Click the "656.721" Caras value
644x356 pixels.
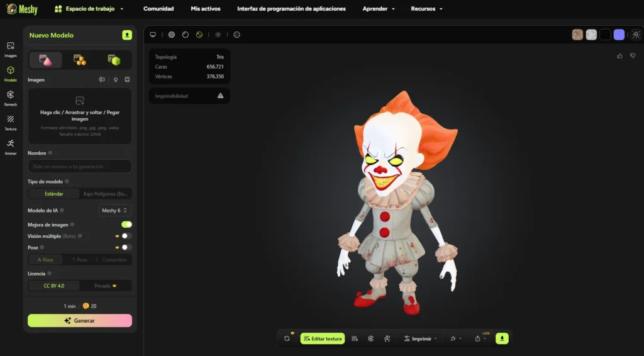215,67
